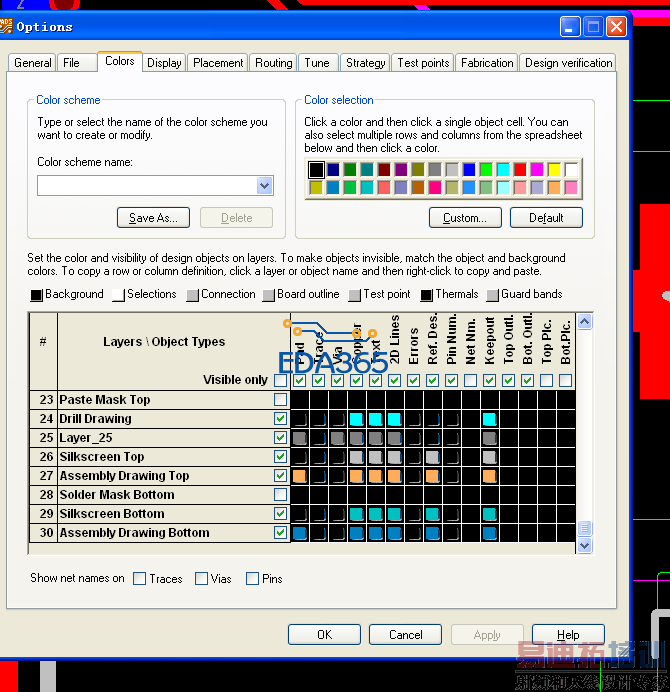The image size is (670, 692).
Task: Toggle Assembly Drawing Bottom checkbox
Action: [280, 532]
